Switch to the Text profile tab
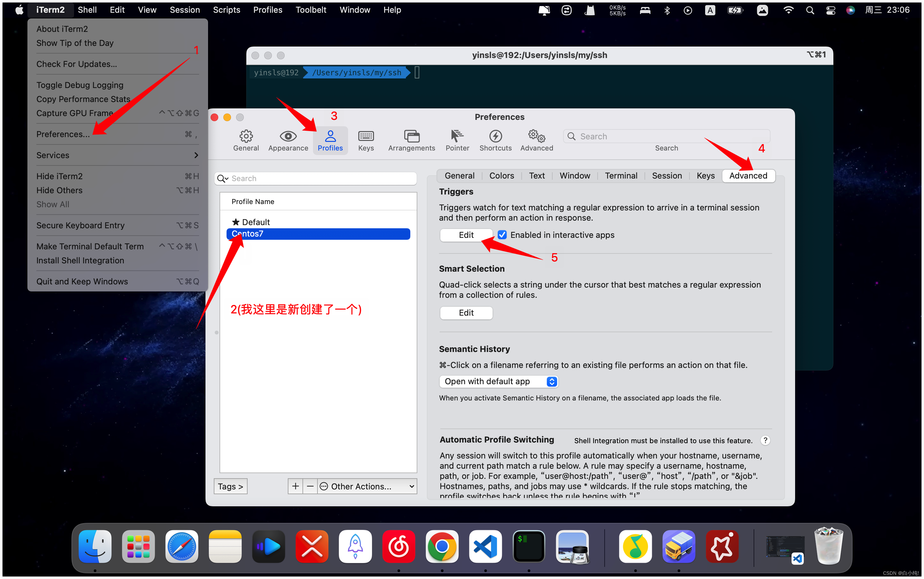The height and width of the screenshot is (579, 924). coord(537,175)
